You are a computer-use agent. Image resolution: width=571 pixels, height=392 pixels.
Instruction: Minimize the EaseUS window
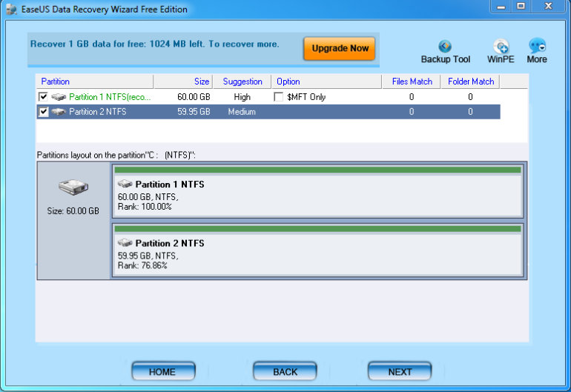501,7
